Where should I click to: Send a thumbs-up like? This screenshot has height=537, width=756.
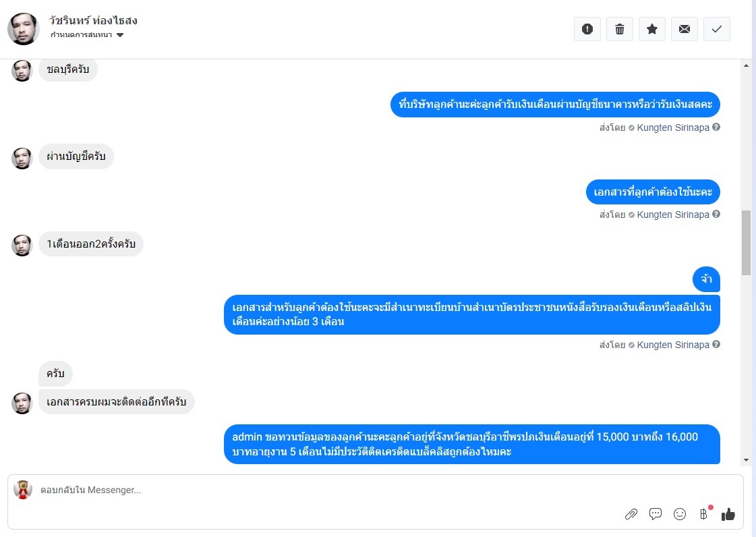click(x=728, y=514)
